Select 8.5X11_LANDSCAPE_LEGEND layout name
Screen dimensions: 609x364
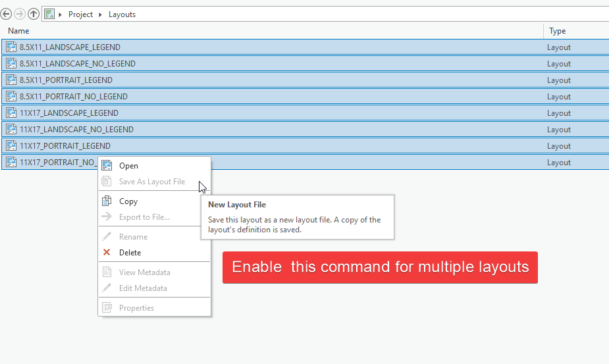(70, 47)
